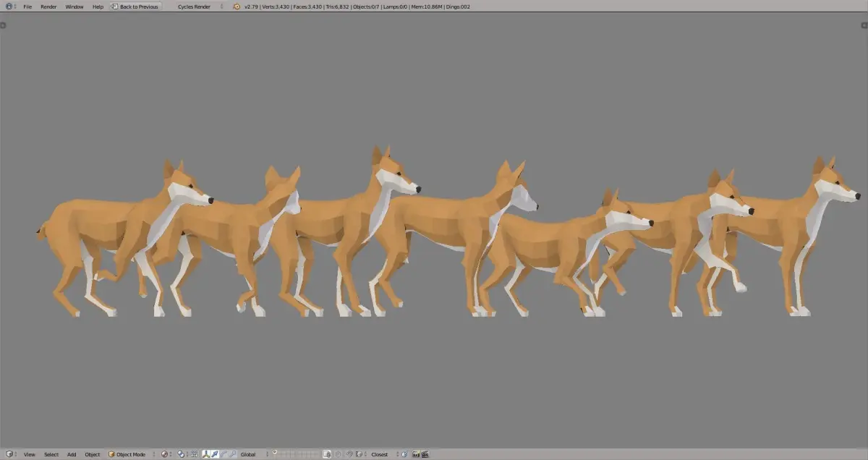Open the Window menu
Viewport: 868px width, 460px height.
pos(75,6)
